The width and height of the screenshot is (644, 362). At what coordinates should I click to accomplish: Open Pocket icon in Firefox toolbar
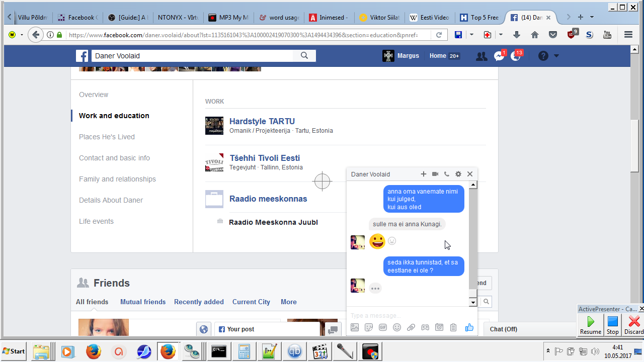click(x=553, y=35)
